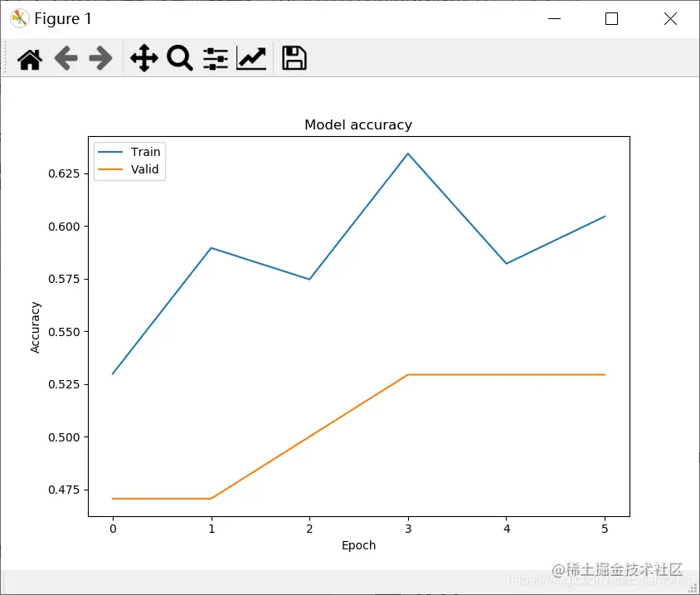
Task: Click the 'Model accuracy' plot title
Action: tap(358, 124)
